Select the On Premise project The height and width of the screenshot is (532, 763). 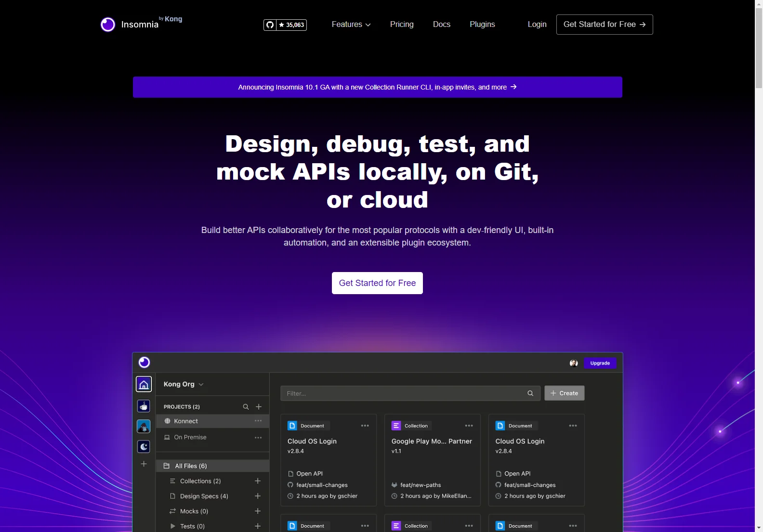point(212,437)
